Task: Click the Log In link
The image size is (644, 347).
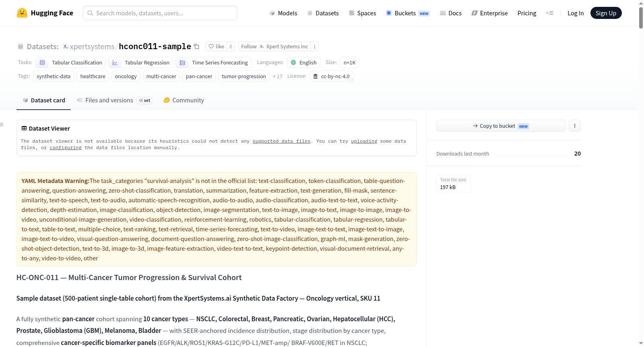Action: [576, 13]
